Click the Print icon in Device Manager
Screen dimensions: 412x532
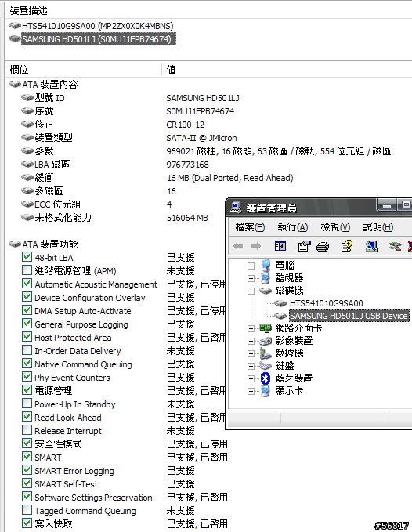tap(323, 246)
